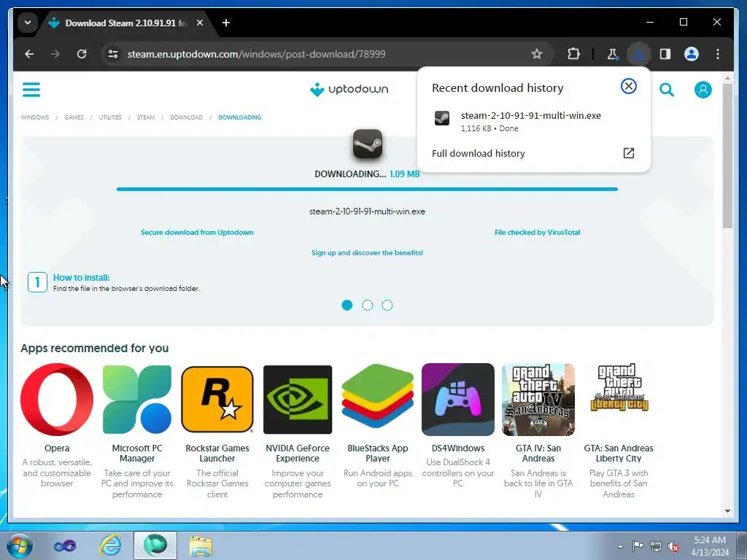Bookmark this page with the star icon
Image resolution: width=747 pixels, height=560 pixels.
(x=536, y=54)
